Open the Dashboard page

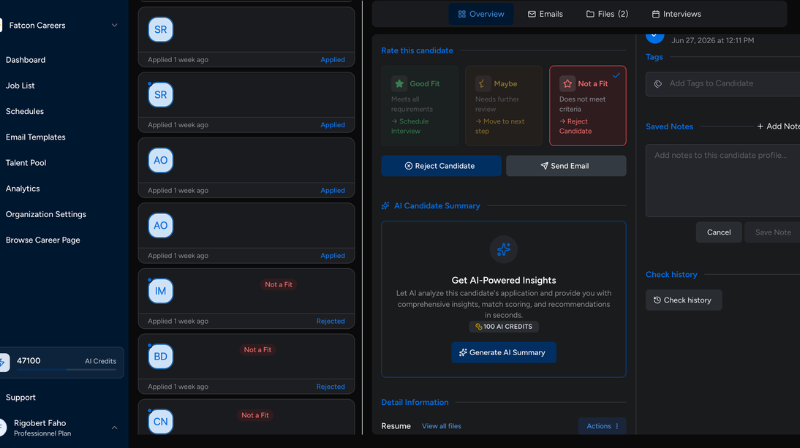26,60
